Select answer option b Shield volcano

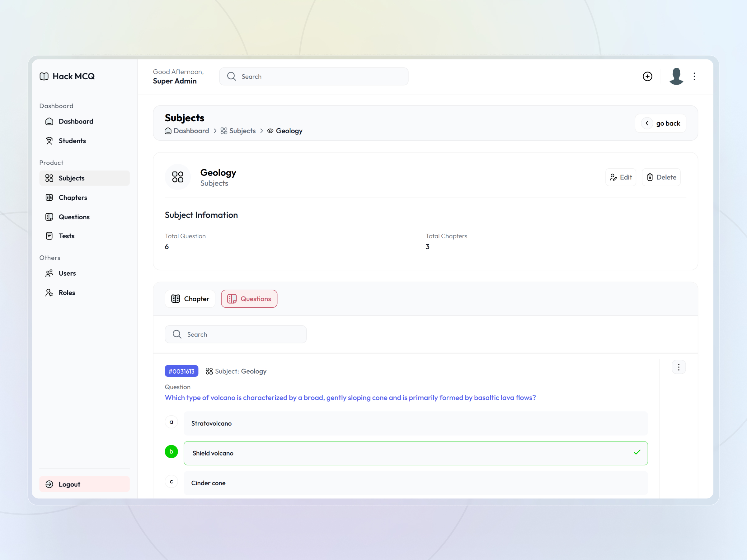[416, 453]
